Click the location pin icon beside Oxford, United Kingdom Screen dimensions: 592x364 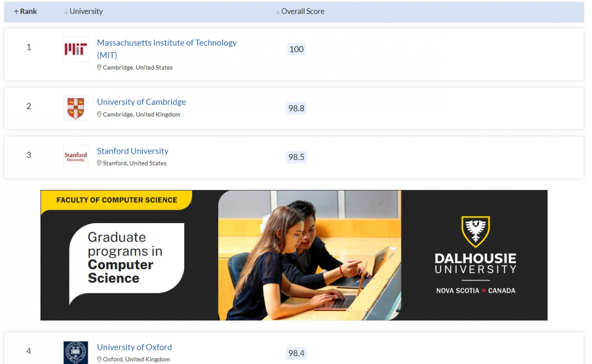99,359
